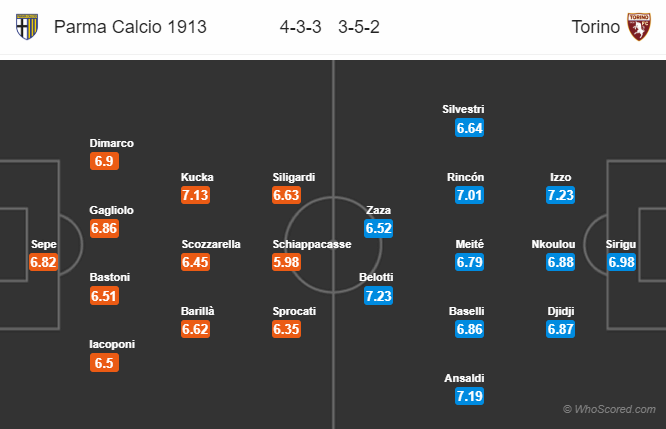The width and height of the screenshot is (666, 429).
Task: Select Ansaldi's 7.19 rating badge
Action: [x=469, y=396]
